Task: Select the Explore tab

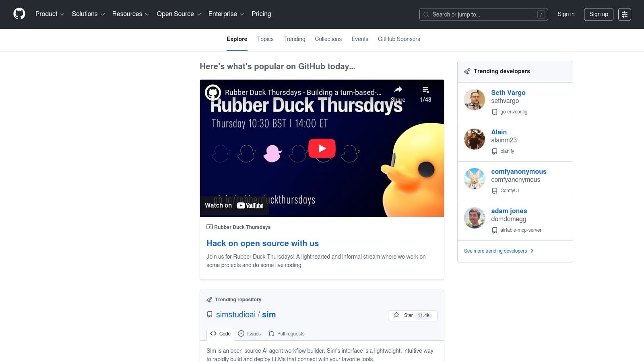Action: click(x=237, y=39)
